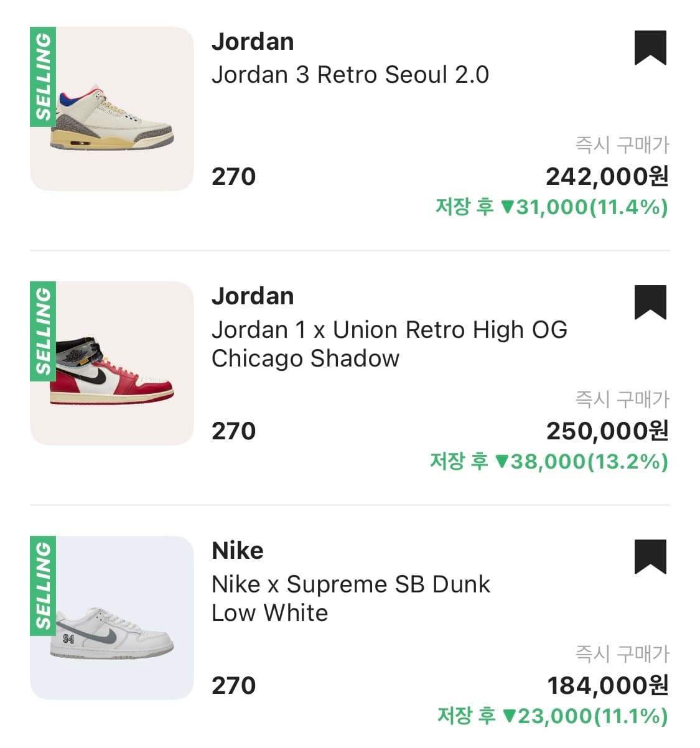
Task: Tap the SELLING badge on Jordan 3 item
Action: pyautogui.click(x=43, y=77)
